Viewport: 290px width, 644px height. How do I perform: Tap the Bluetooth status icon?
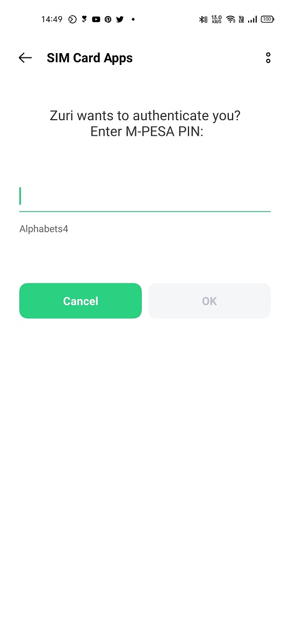point(202,19)
